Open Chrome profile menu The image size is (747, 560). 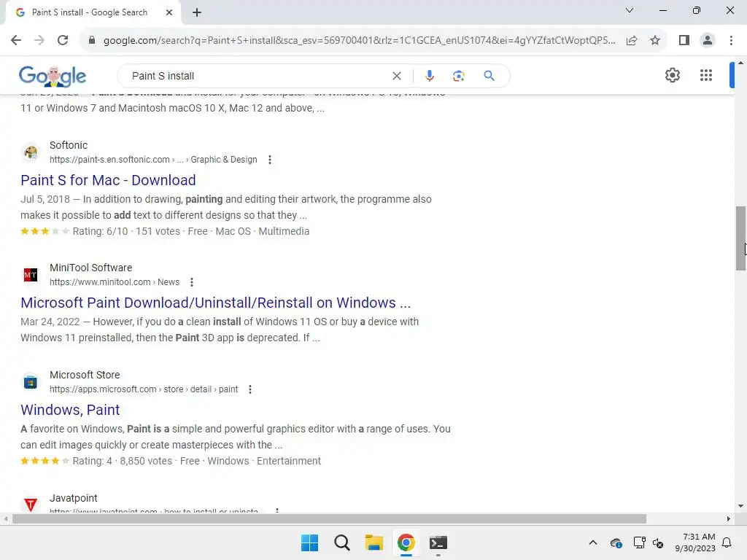pyautogui.click(x=708, y=40)
